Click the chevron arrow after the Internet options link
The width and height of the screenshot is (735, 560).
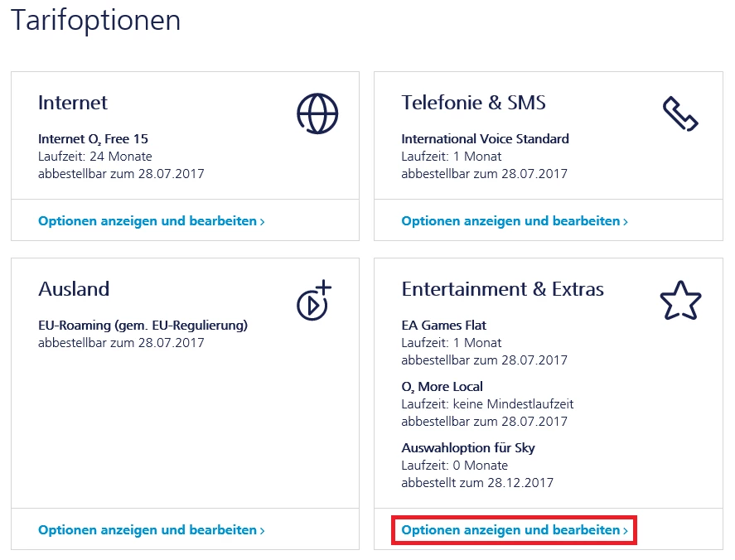coord(263,222)
